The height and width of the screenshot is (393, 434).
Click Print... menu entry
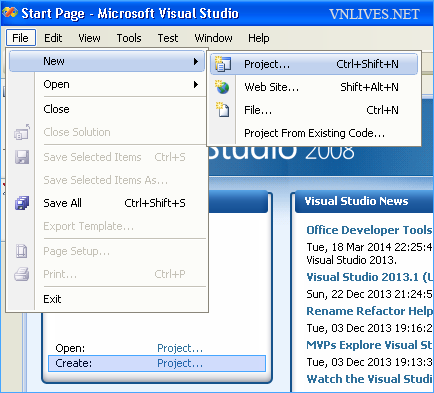[107, 274]
